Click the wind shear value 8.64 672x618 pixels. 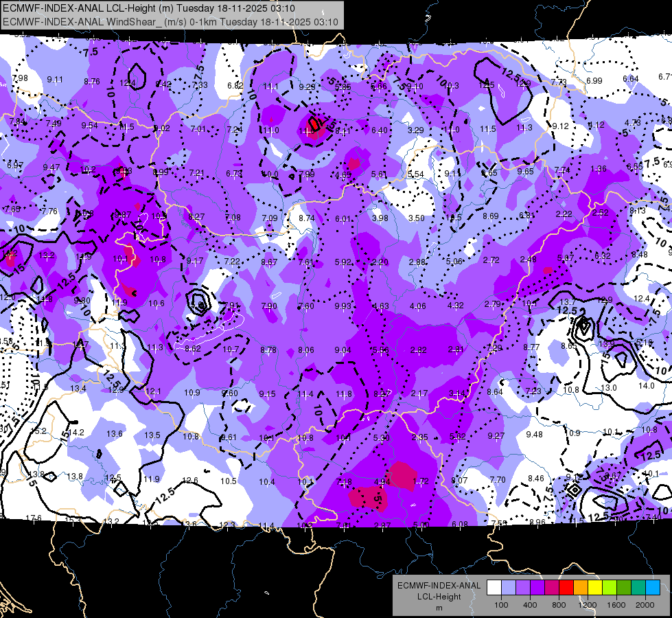tap(495, 391)
